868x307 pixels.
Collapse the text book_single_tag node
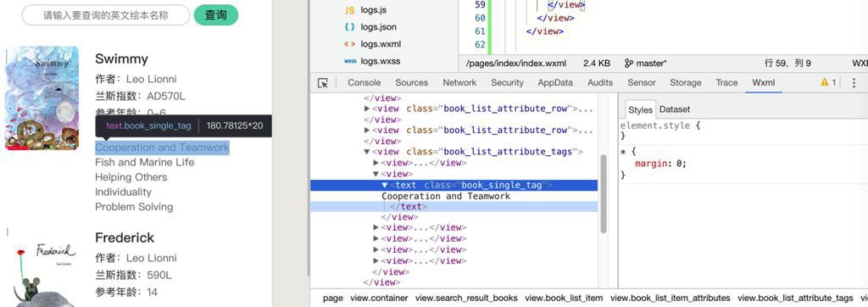pyautogui.click(x=385, y=185)
